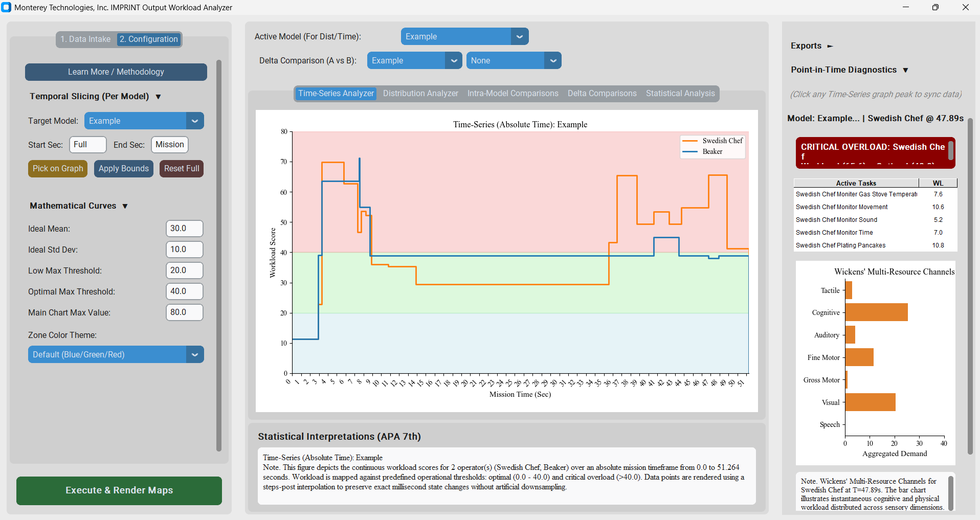This screenshot has width=980, height=520.
Task: Open Active Model dropdown
Action: pyautogui.click(x=465, y=37)
